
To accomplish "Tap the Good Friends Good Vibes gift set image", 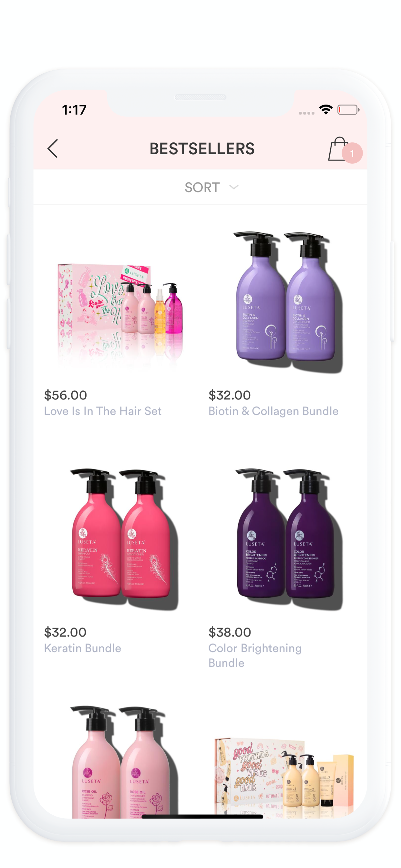I will [284, 777].
